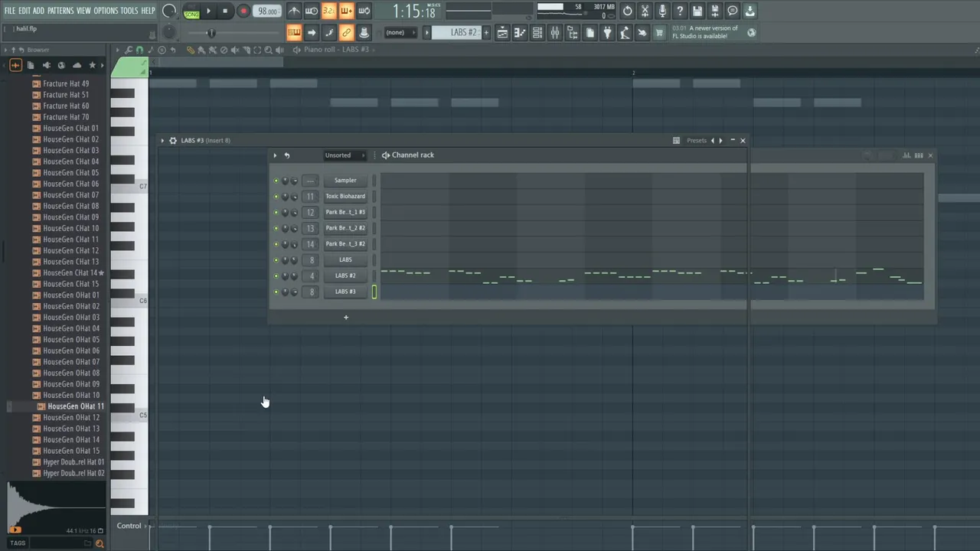The height and width of the screenshot is (551, 980).
Task: Toggle the metronome icon
Action: click(294, 11)
